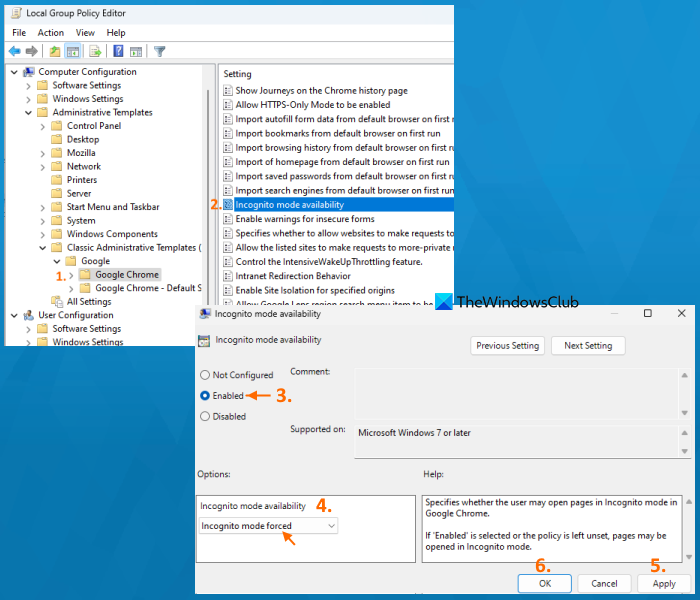Click policy icon beside Enable Site Isolation setting
This screenshot has width=700, height=600.
coord(228,291)
